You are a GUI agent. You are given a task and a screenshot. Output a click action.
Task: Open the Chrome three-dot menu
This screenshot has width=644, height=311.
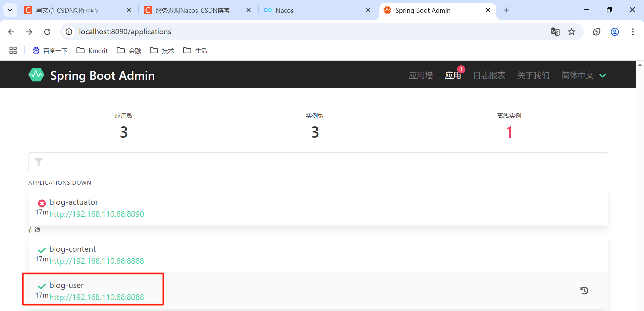pyautogui.click(x=633, y=32)
